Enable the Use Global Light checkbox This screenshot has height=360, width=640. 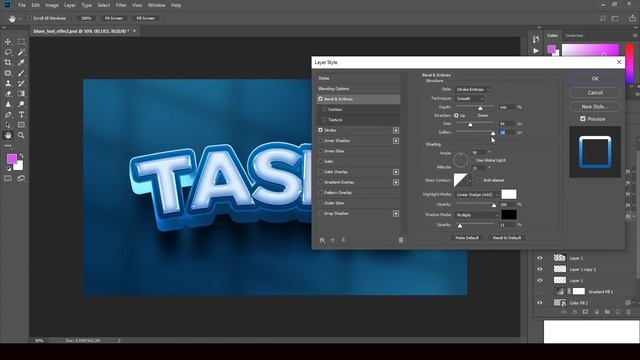(x=473, y=160)
